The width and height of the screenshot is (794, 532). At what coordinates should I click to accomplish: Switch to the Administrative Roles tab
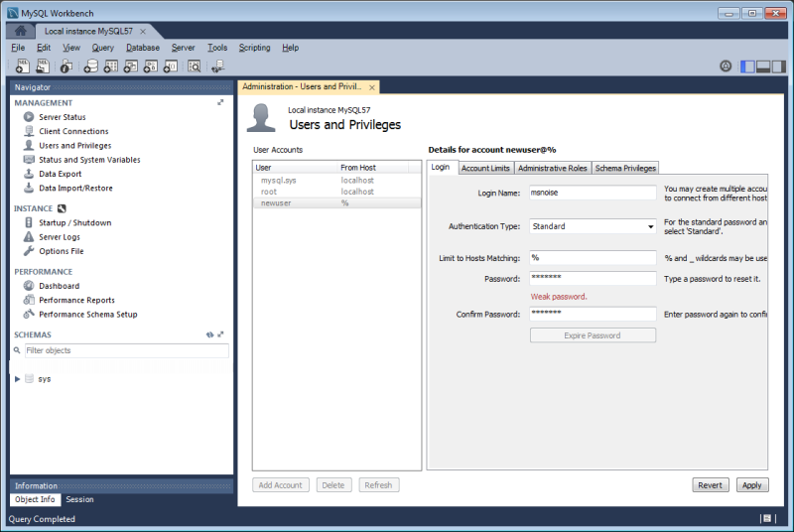553,168
